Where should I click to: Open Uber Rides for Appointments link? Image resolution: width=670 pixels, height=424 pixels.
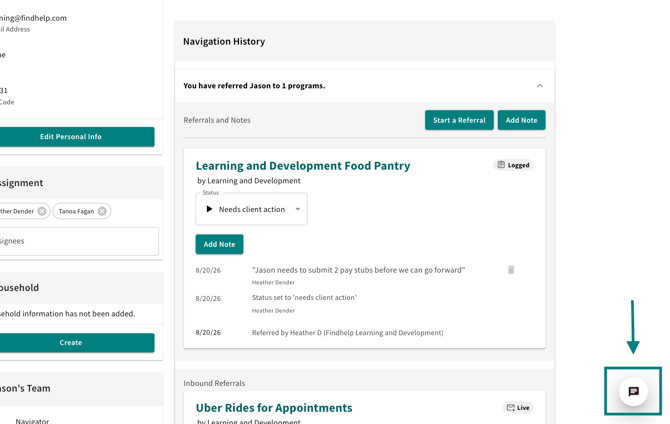(x=274, y=408)
